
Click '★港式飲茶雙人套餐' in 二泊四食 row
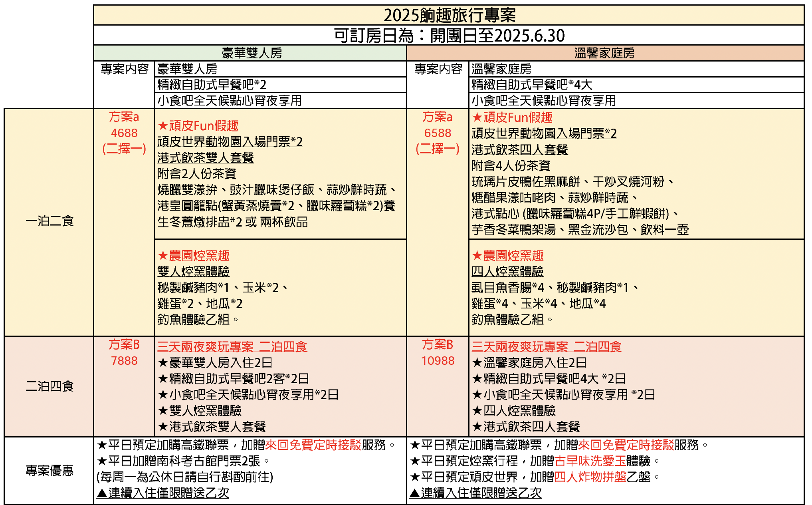212,427
